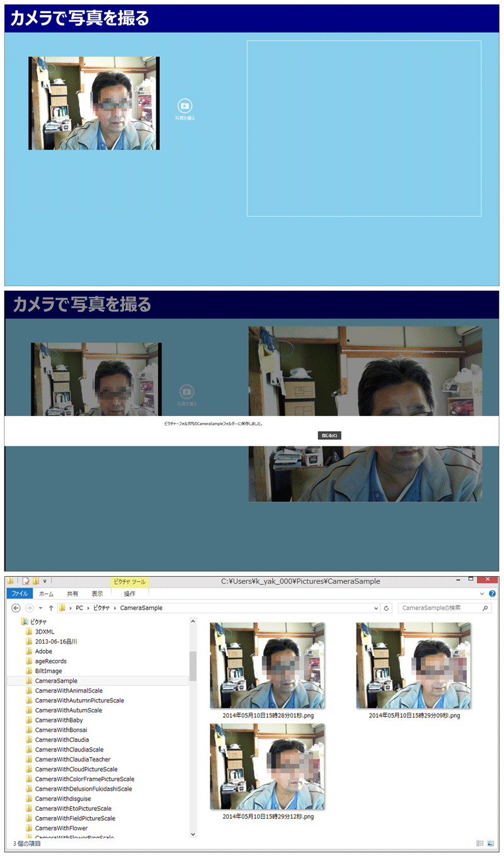The width and height of the screenshot is (504, 858).
Task: Switch to details view icon in status bar
Action: [480, 844]
